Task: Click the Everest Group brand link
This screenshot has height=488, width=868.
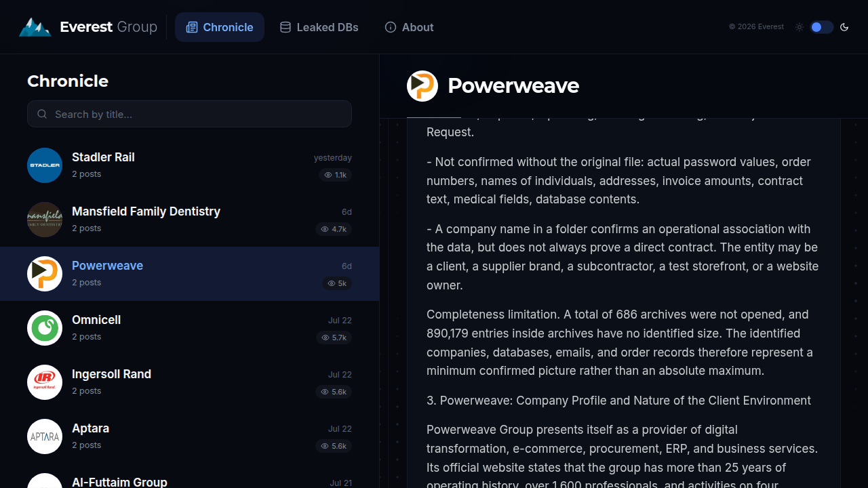Action: pyautogui.click(x=88, y=27)
